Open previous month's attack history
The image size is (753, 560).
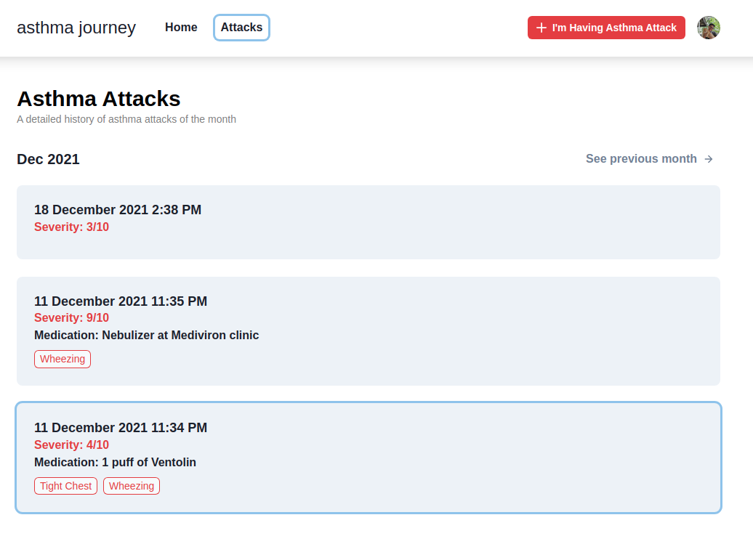point(641,158)
